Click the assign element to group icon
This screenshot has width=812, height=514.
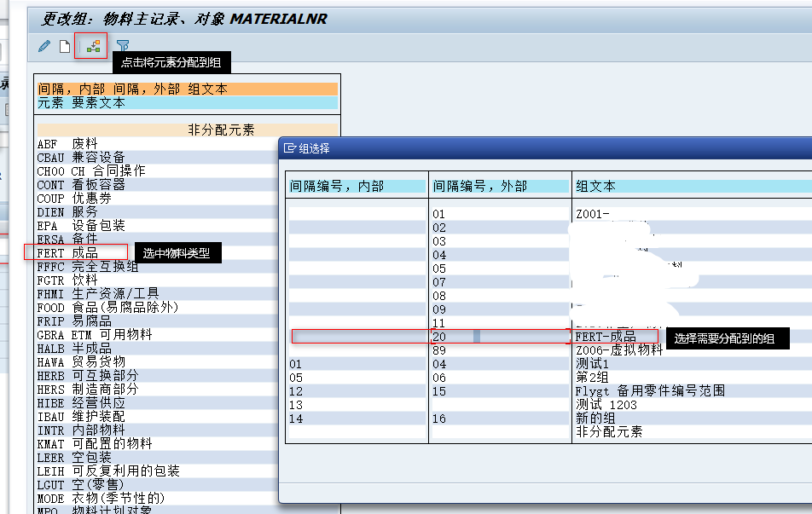click(93, 47)
